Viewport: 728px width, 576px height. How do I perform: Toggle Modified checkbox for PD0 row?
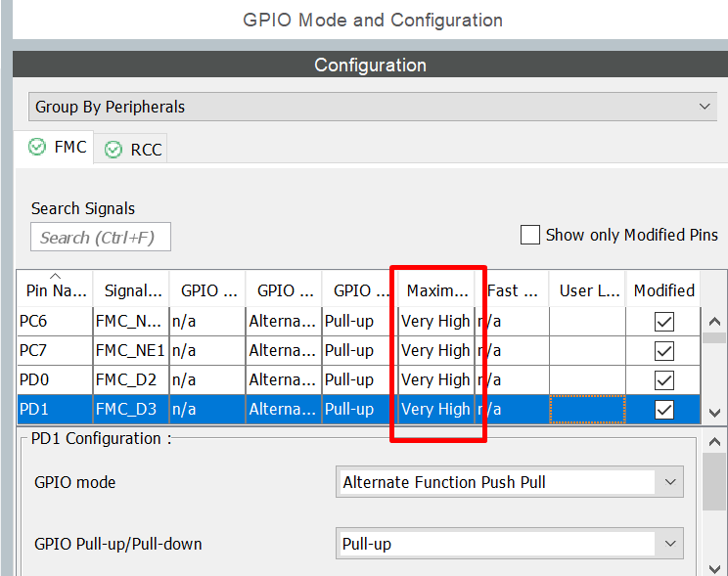tap(664, 379)
